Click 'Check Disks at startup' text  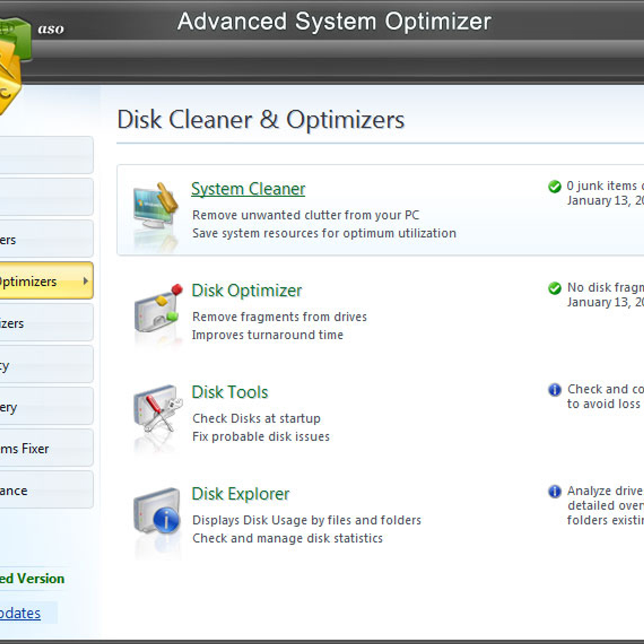point(256,419)
